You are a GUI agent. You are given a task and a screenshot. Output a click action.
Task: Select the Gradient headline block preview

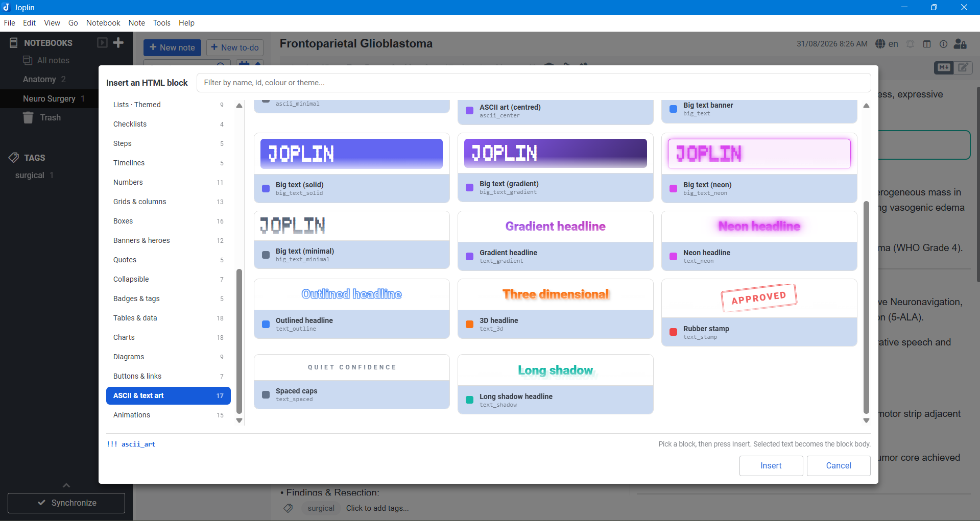point(555,227)
